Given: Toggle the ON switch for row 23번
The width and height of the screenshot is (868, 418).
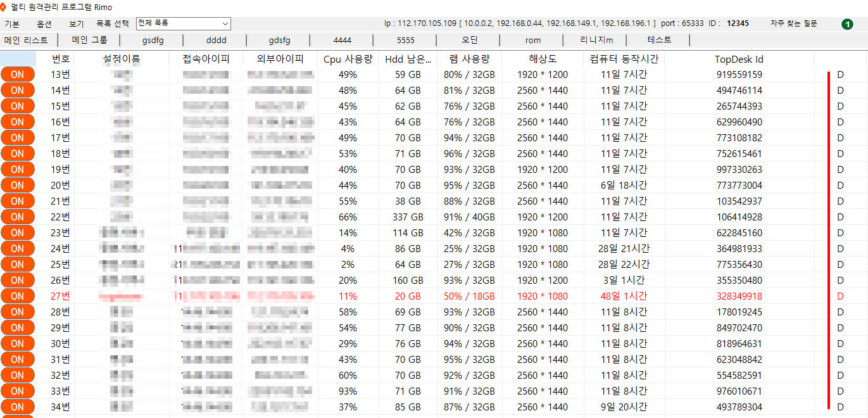Looking at the screenshot, I should coord(18,232).
